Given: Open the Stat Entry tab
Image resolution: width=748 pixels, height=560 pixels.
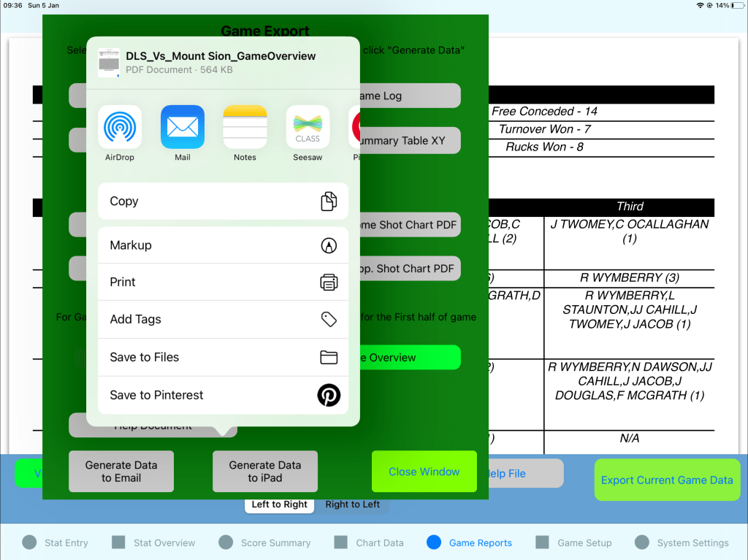Looking at the screenshot, I should [56, 542].
